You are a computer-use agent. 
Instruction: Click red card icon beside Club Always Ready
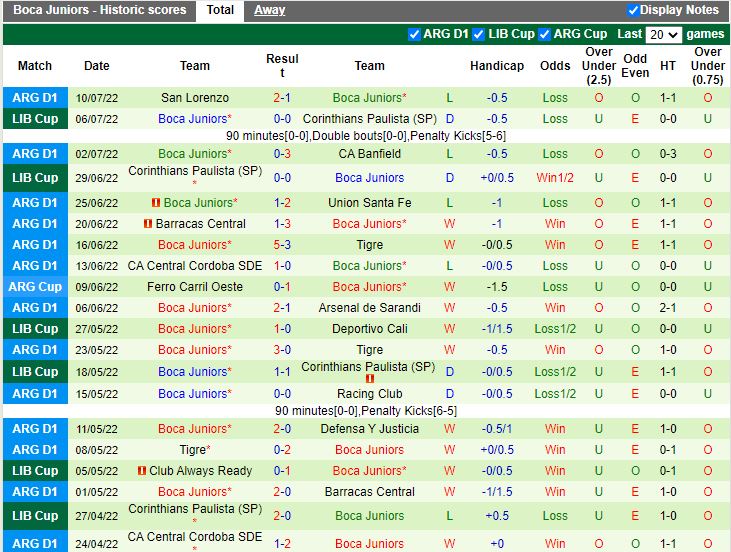click(x=142, y=471)
